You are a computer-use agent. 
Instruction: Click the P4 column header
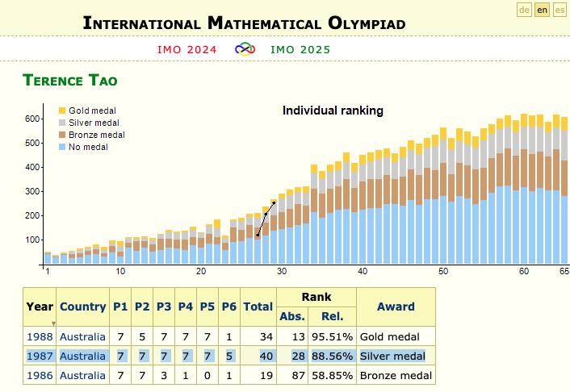click(x=186, y=307)
